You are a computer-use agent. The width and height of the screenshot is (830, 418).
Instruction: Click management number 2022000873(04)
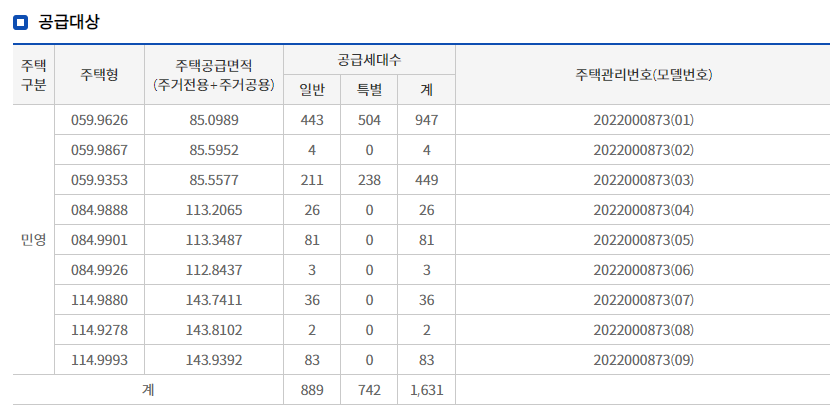pyautogui.click(x=644, y=210)
